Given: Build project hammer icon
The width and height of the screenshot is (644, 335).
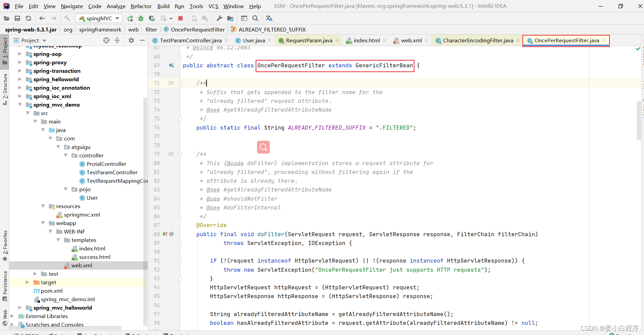Looking at the screenshot, I should coord(67,18).
